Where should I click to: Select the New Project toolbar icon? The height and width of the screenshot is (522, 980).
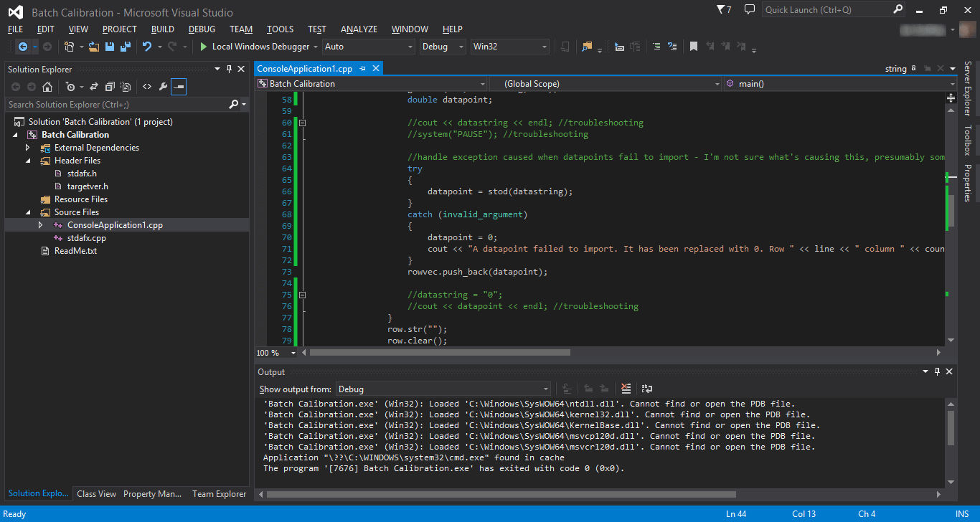click(70, 46)
